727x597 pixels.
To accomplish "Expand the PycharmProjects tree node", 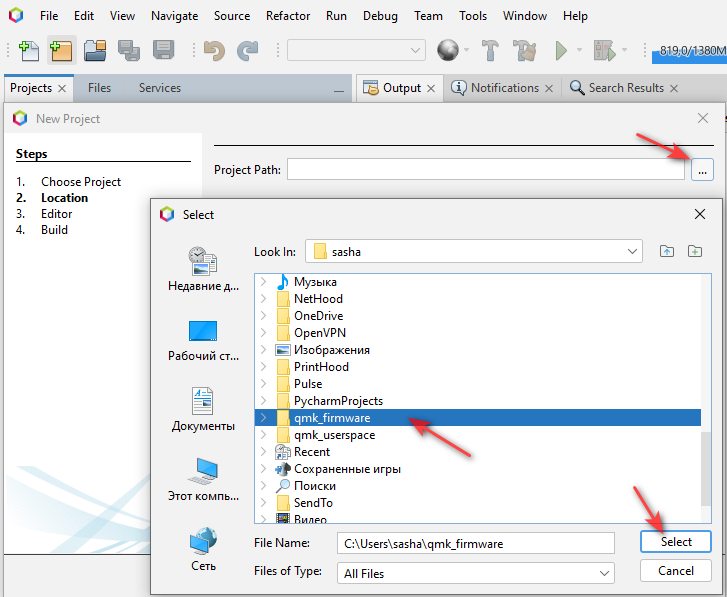I will [x=264, y=401].
